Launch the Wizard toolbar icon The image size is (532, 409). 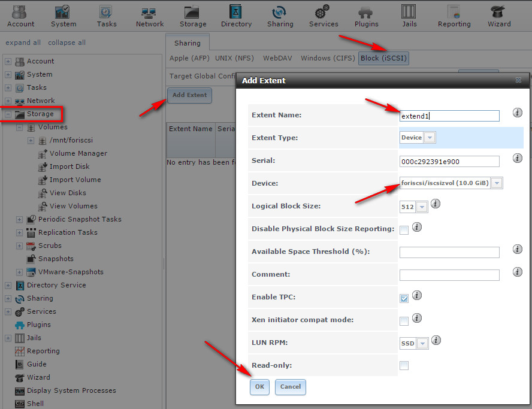coord(498,16)
